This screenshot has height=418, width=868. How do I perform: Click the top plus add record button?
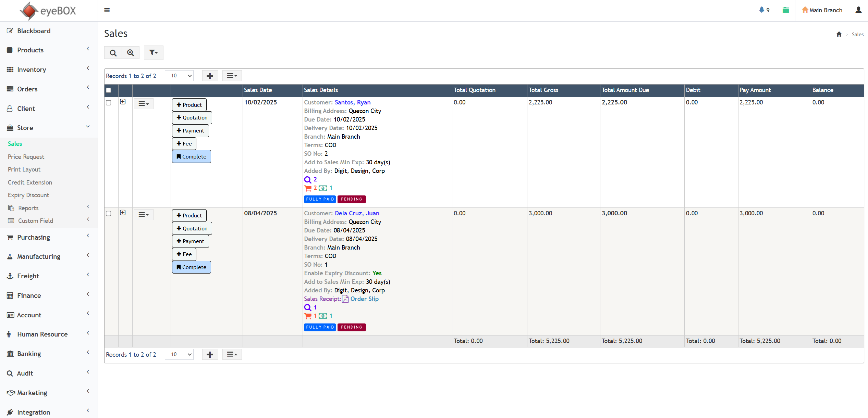(210, 76)
